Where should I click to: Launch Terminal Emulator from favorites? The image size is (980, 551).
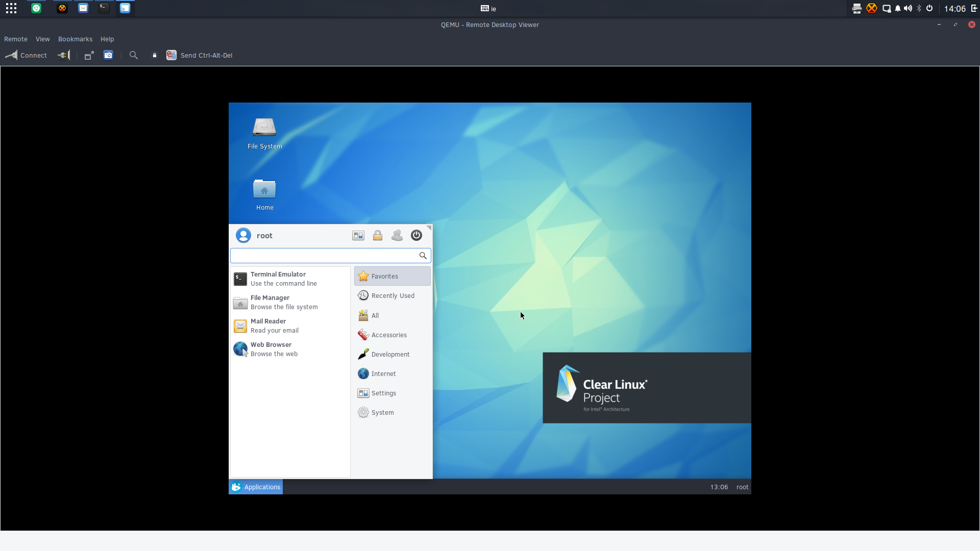tap(290, 279)
